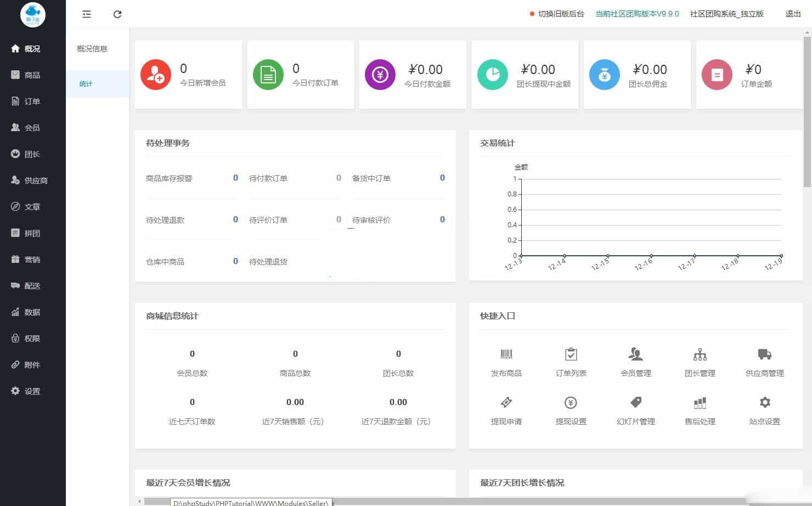Screen dimensions: 812x506
Task: Open the 数据 (Data) sidebar icon
Action: click(31, 312)
